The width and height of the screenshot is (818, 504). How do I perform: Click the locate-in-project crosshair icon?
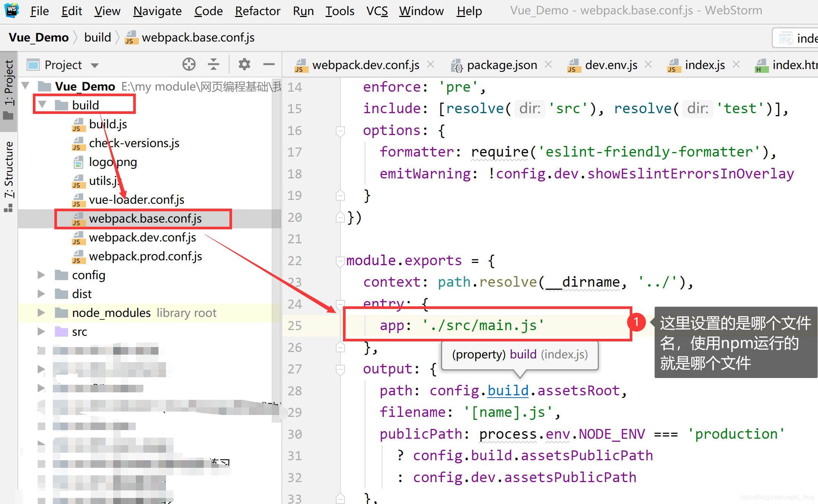click(189, 65)
